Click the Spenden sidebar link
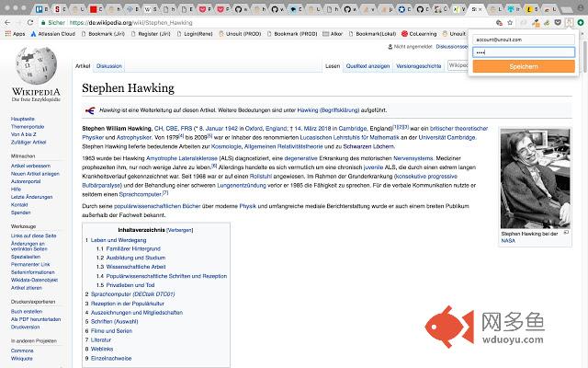588x368 pixels. pyautogui.click(x=20, y=213)
